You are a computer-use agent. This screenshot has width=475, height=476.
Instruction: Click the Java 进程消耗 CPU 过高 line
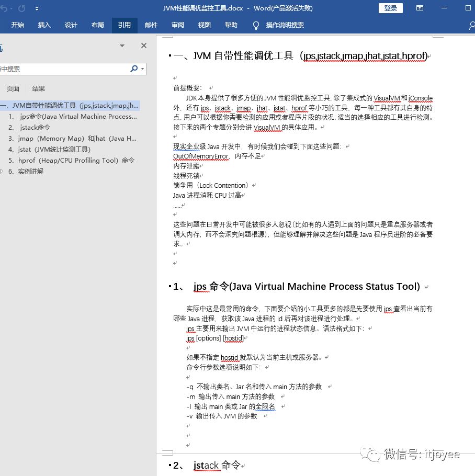tap(207, 195)
